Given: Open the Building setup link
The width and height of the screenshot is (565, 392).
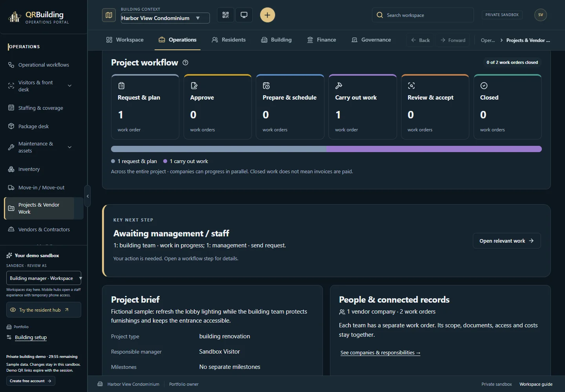Looking at the screenshot, I should pos(31,337).
